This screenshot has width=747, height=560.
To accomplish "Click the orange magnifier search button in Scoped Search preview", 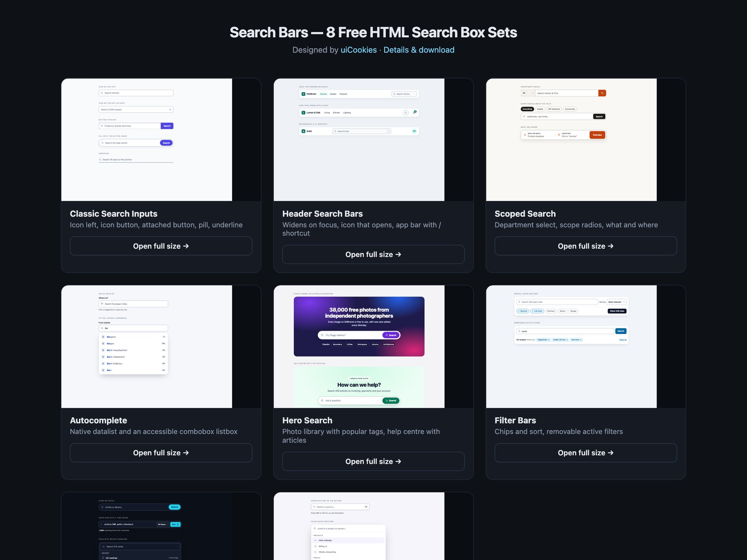I will click(602, 93).
